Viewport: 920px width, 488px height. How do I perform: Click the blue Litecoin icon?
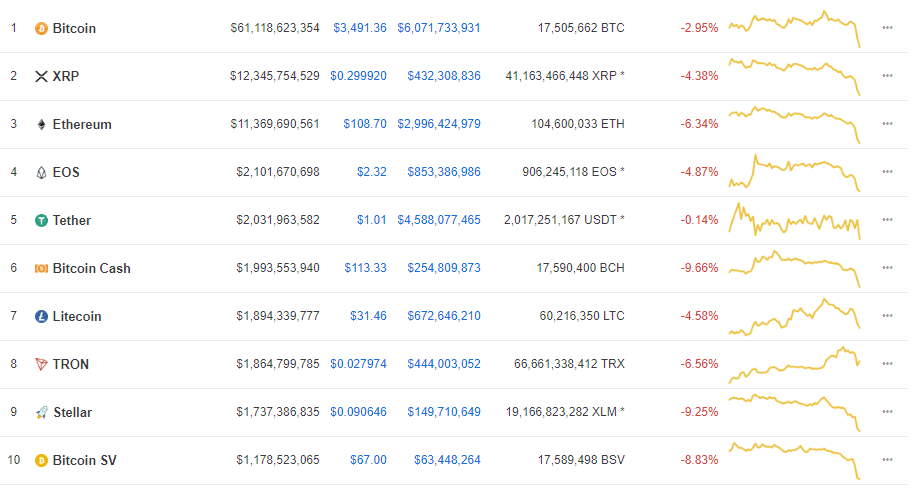click(x=41, y=316)
